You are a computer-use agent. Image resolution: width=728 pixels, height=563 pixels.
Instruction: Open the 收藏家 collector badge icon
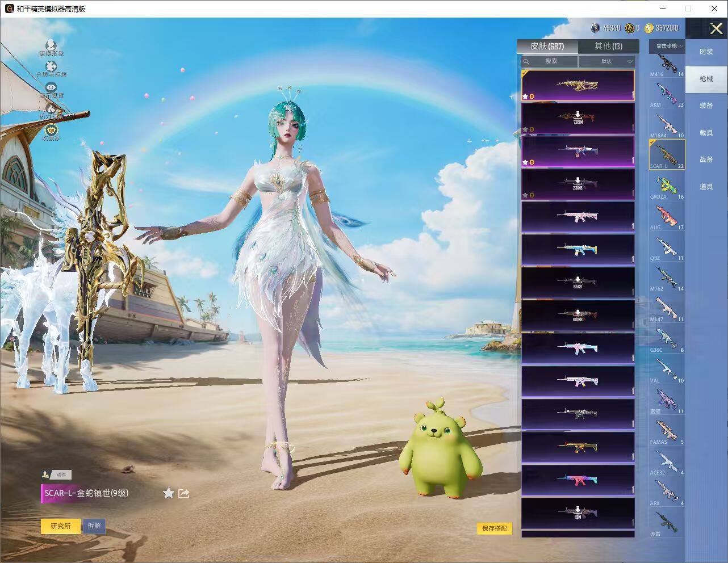click(x=51, y=129)
